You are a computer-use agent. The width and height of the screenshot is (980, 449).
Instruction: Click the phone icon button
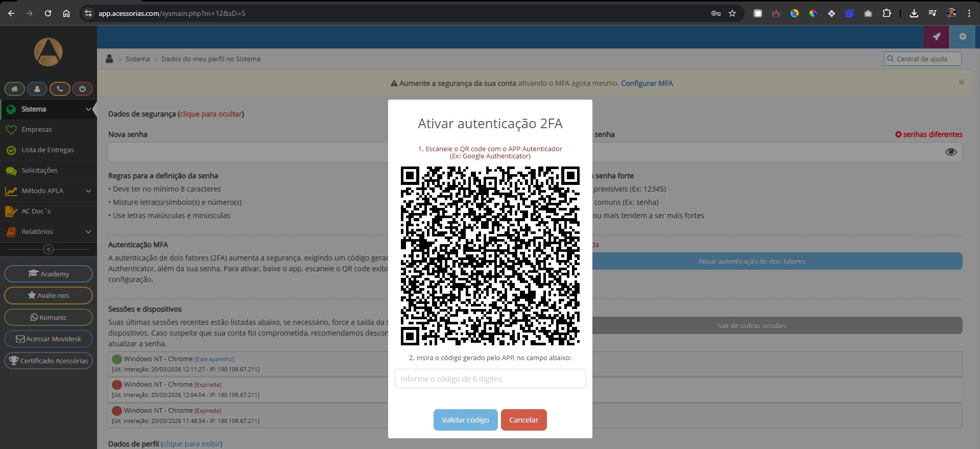point(60,89)
